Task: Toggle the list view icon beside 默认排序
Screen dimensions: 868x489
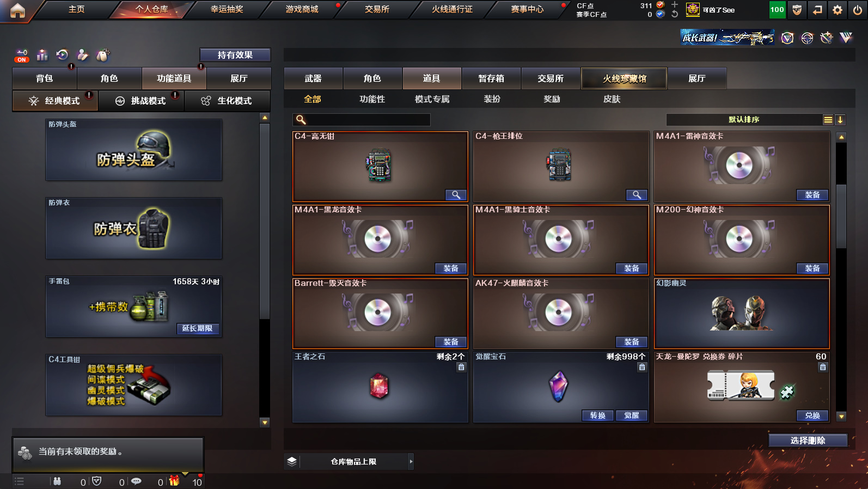Action: click(828, 120)
